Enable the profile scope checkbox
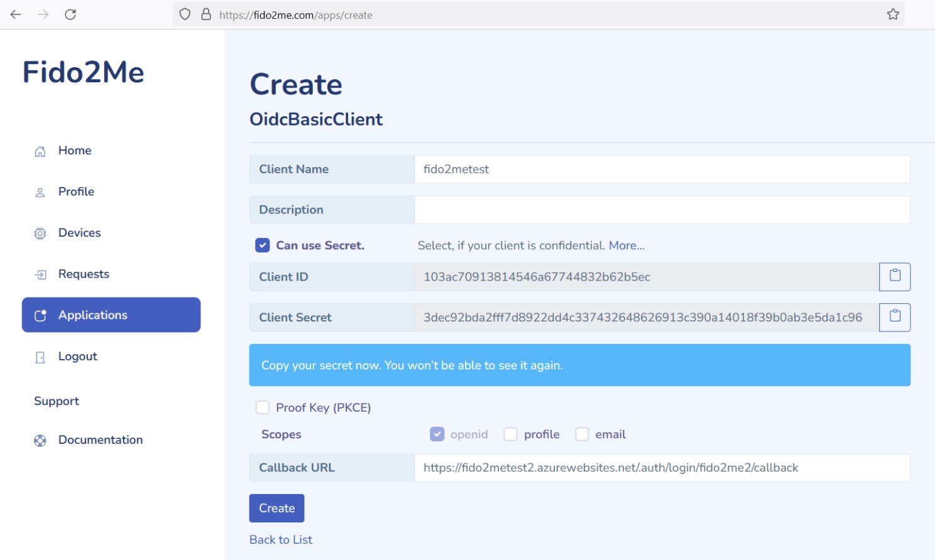This screenshot has height=560, width=935. pyautogui.click(x=511, y=434)
